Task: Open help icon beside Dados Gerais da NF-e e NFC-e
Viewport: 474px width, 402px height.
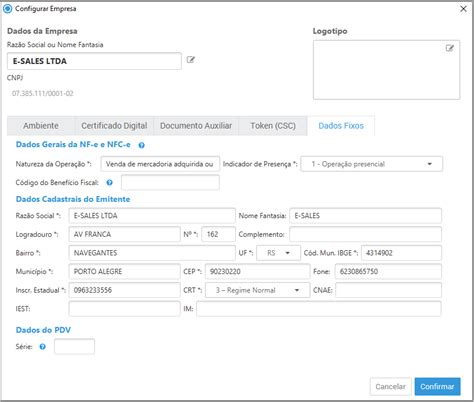Action: click(141, 145)
